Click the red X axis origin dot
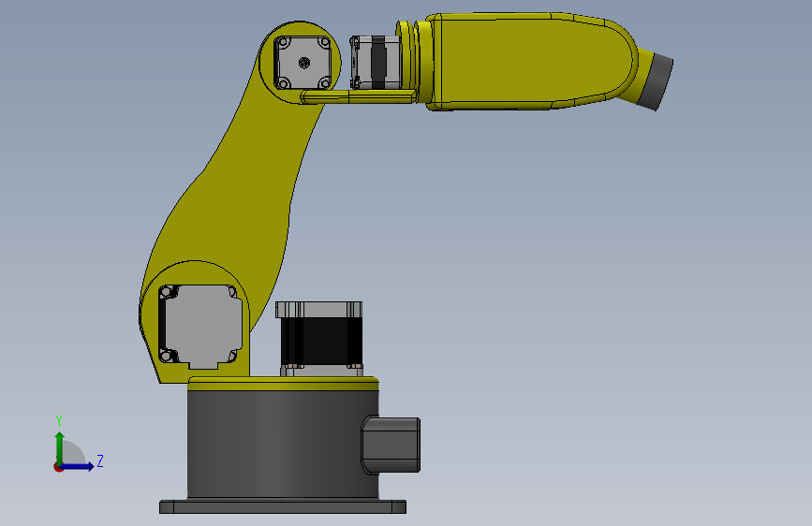812x526 pixels. [58, 467]
